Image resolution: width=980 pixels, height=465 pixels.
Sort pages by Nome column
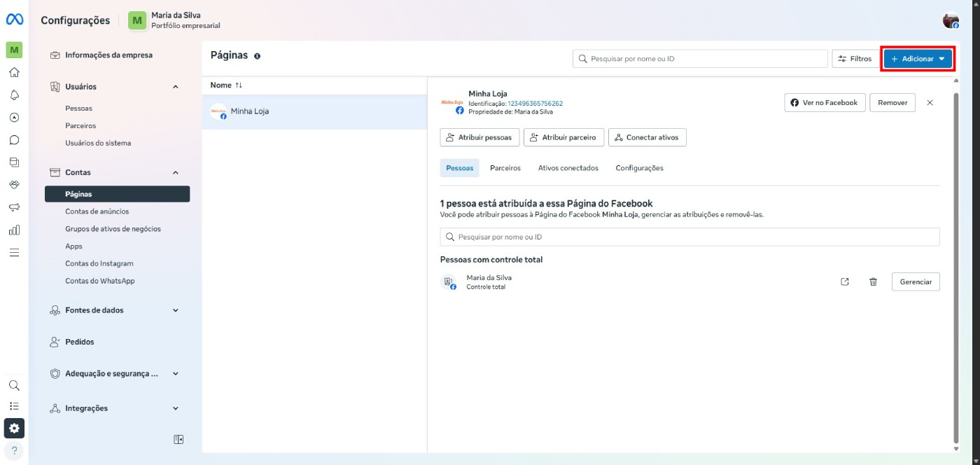pos(226,85)
